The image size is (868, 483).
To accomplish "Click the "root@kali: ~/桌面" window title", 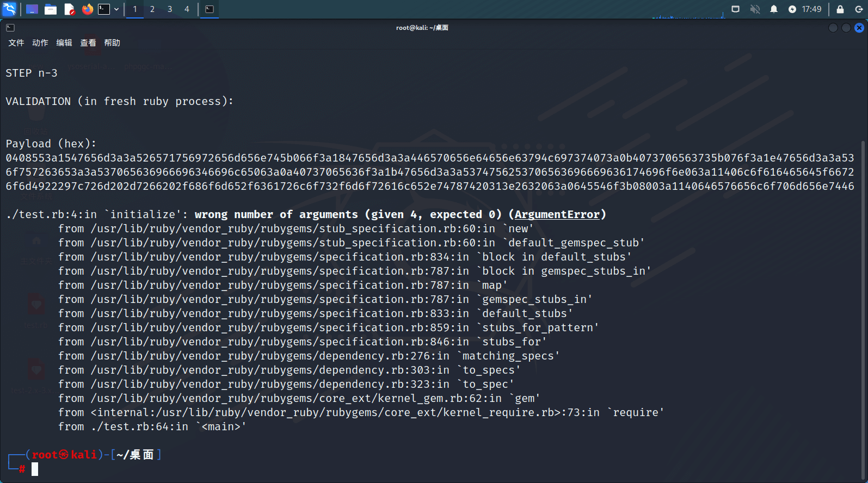I will point(422,28).
